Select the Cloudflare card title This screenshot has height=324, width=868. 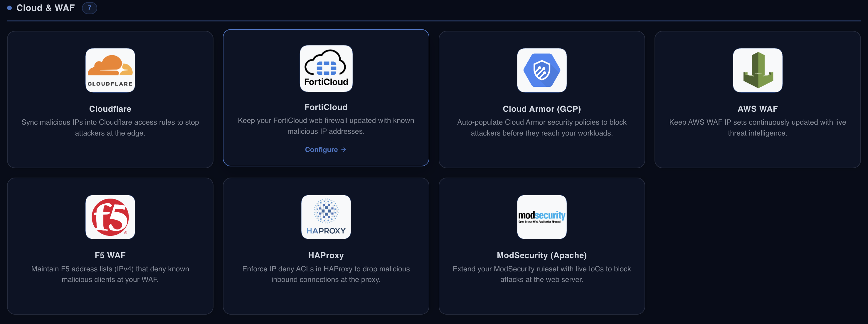(x=110, y=109)
